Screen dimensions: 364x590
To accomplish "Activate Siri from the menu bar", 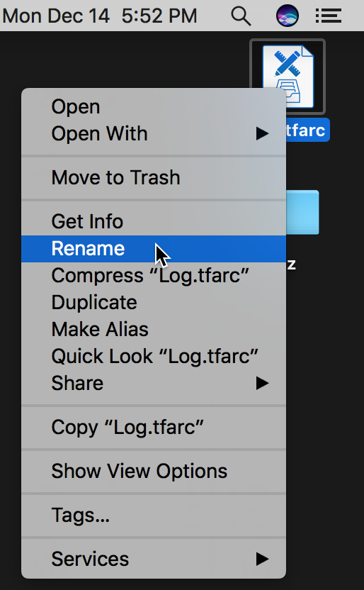I will tap(288, 16).
